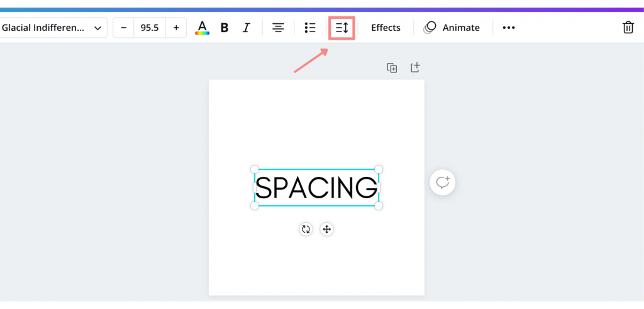The image size is (644, 309).
Task: Increase font size with plus button
Action: tap(176, 28)
